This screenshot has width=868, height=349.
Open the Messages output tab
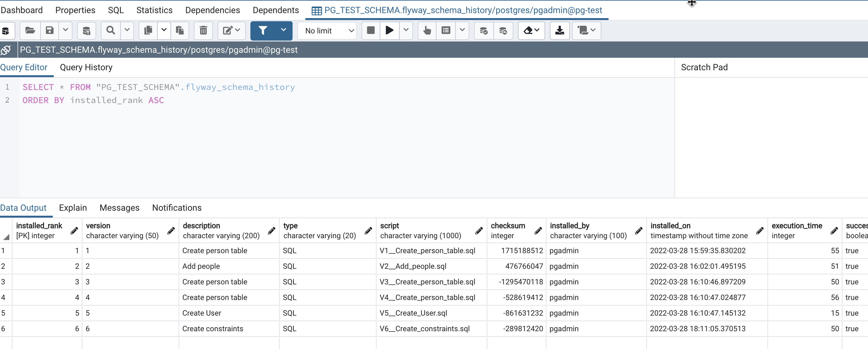tap(119, 208)
